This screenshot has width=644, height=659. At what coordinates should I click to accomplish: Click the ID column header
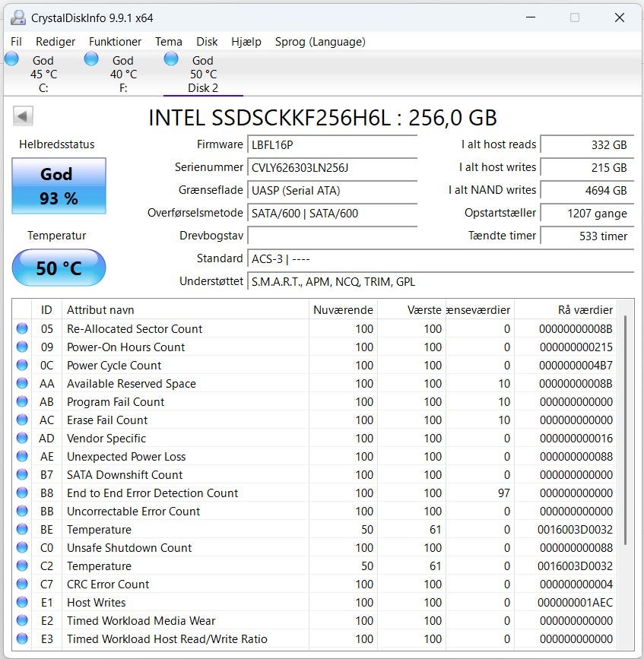click(x=46, y=310)
